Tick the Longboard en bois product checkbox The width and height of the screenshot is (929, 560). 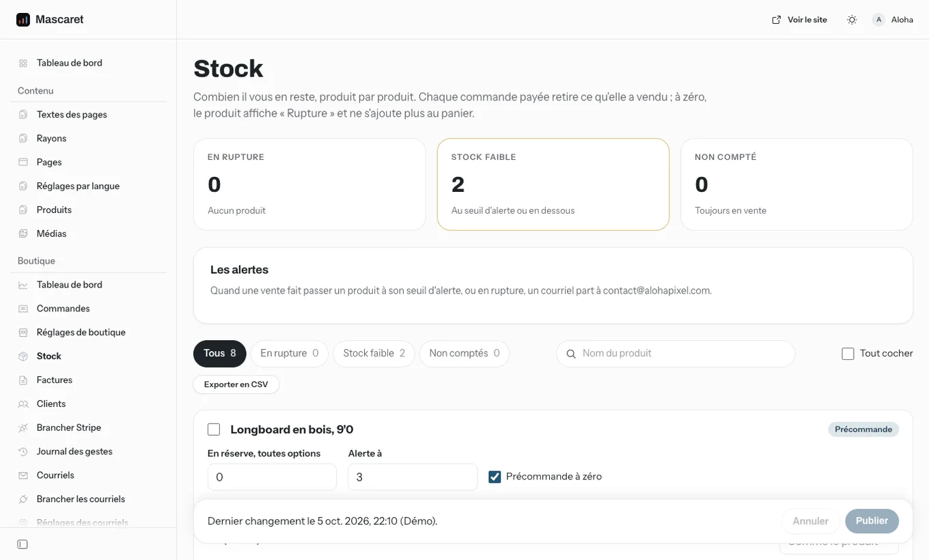pyautogui.click(x=214, y=430)
